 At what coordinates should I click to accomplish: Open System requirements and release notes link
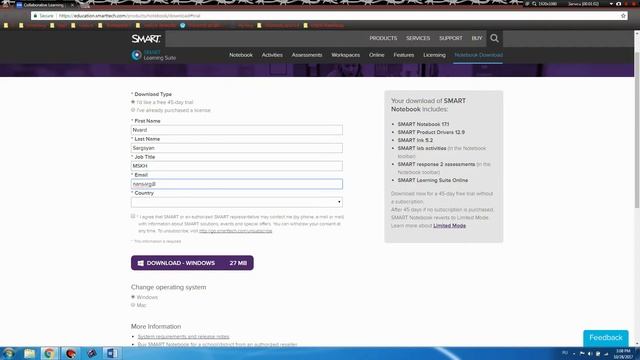click(183, 337)
